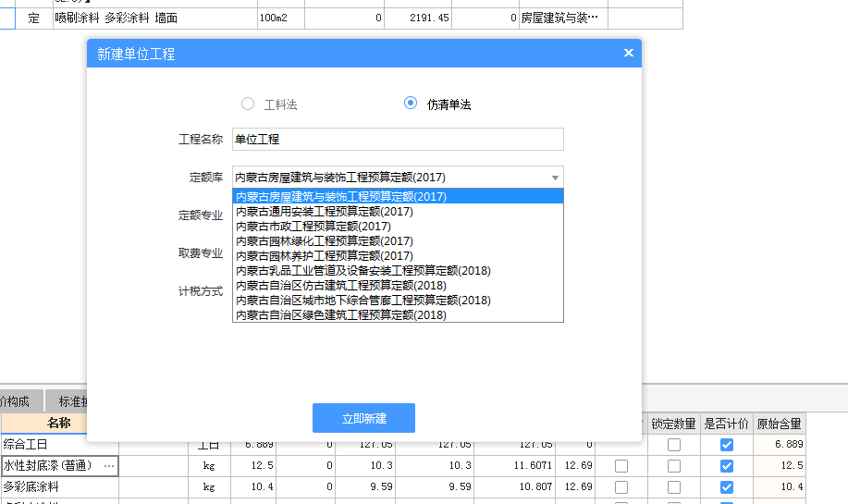The width and height of the screenshot is (848, 504).
Task: Click 原始含量 value 6.889 for 综合工日
Action: point(780,444)
